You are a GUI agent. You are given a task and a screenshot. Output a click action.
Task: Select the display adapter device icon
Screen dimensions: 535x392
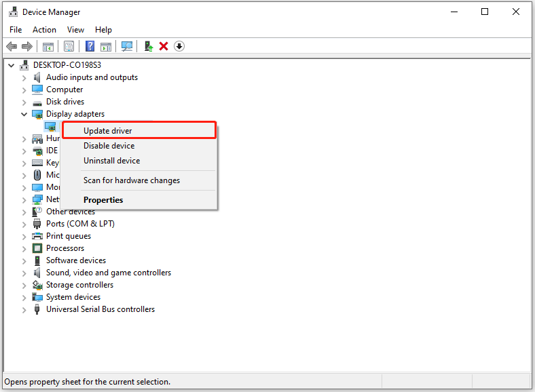[x=50, y=126]
